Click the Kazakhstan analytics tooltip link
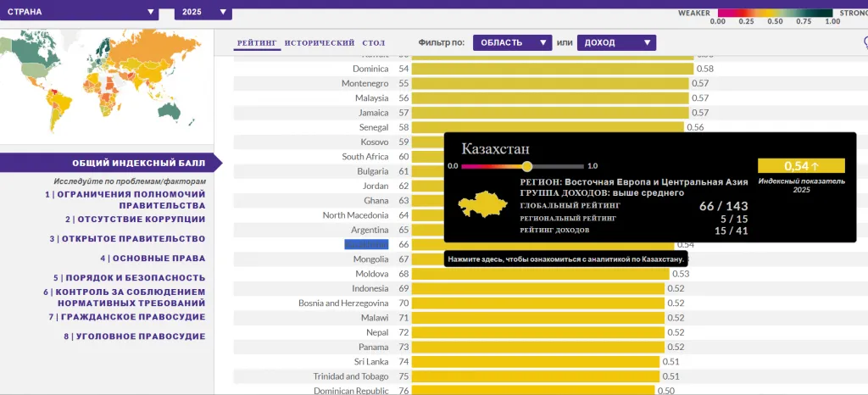This screenshot has height=395, width=868. coord(565,259)
